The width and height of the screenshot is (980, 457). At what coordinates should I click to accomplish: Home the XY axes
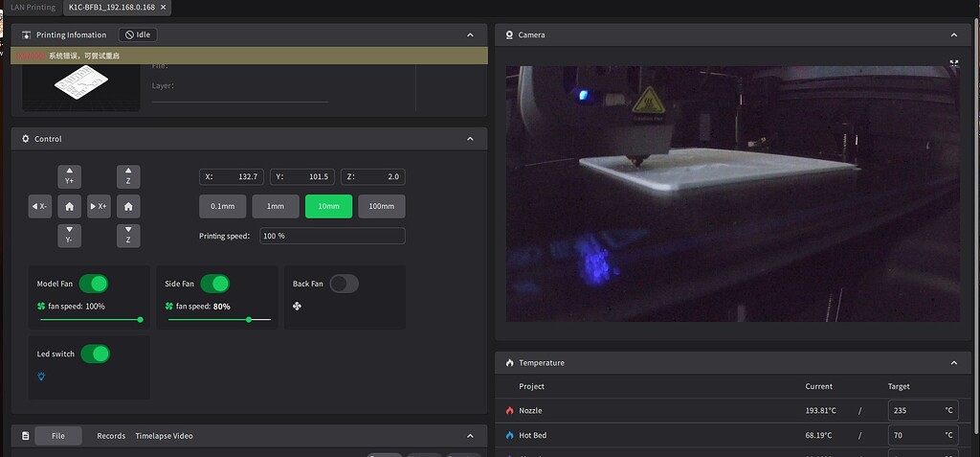69,206
